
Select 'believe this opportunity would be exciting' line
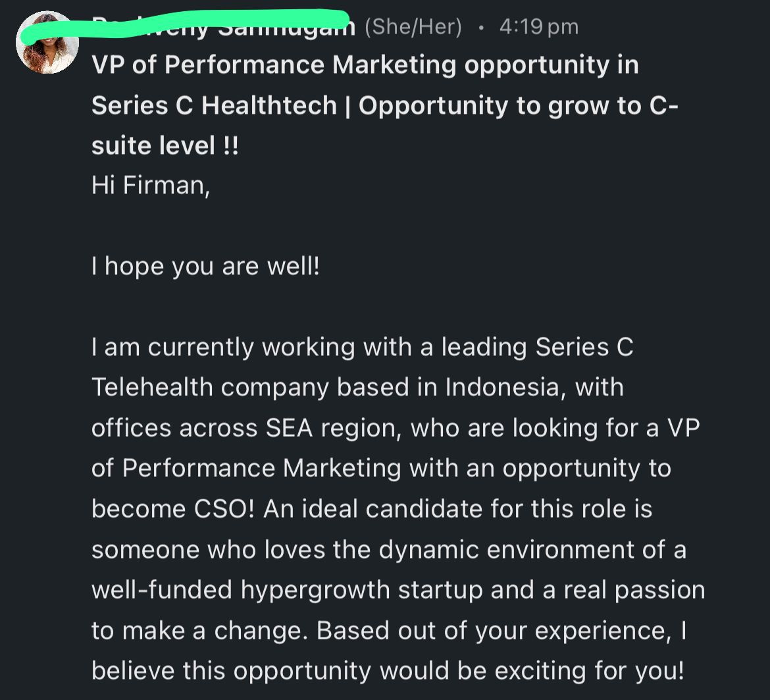click(388, 670)
